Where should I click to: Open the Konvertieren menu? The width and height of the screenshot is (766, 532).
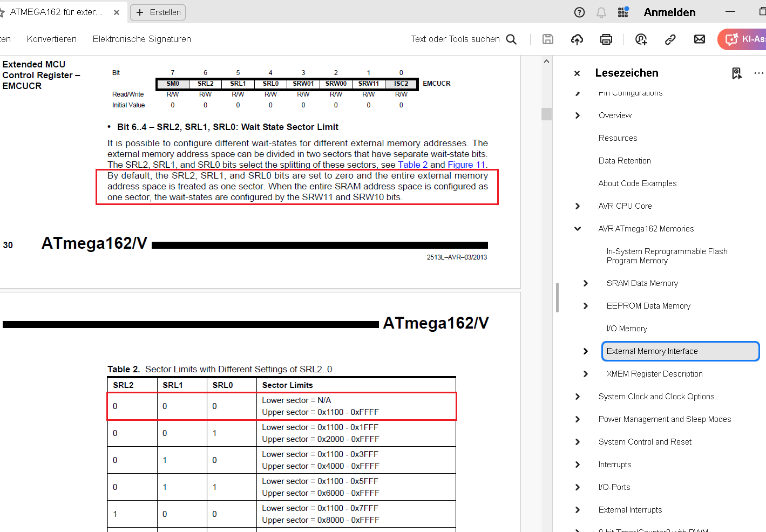click(52, 39)
